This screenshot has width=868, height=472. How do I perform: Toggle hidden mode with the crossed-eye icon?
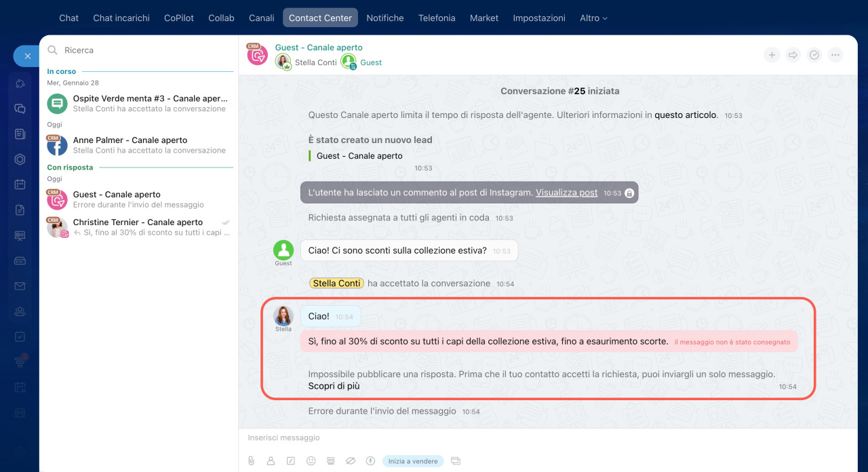pyautogui.click(x=351, y=461)
